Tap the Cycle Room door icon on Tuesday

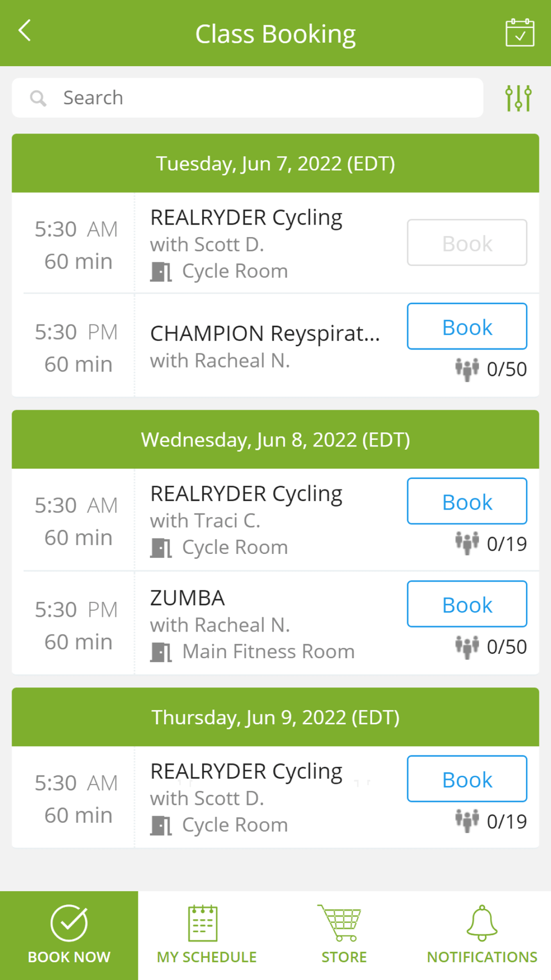161,272
